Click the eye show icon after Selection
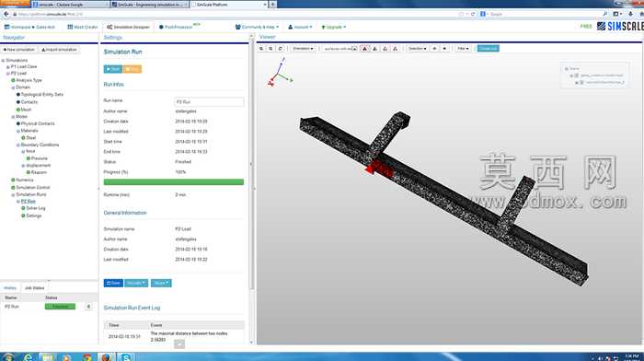Viewport: 644px width, 361px height. click(x=434, y=49)
